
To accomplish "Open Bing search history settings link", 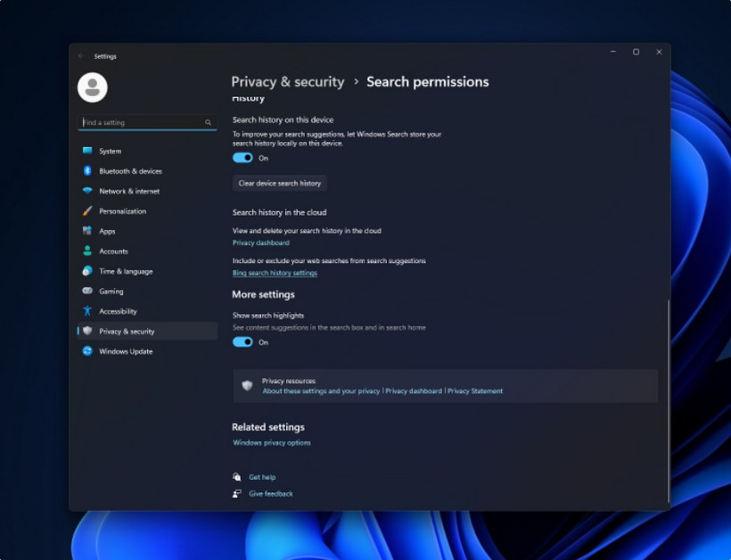I will pos(275,273).
